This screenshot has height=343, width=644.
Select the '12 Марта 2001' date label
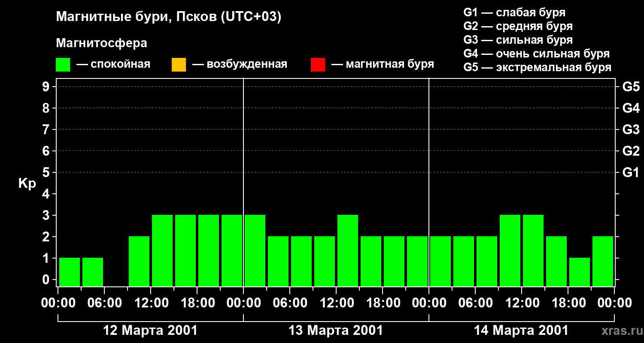tap(150, 331)
